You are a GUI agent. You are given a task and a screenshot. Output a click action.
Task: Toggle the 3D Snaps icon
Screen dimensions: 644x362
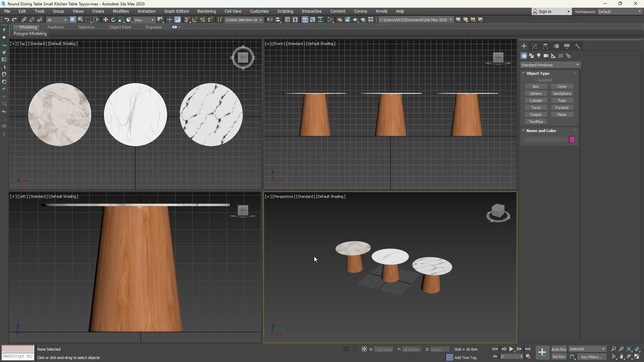pos(187,20)
